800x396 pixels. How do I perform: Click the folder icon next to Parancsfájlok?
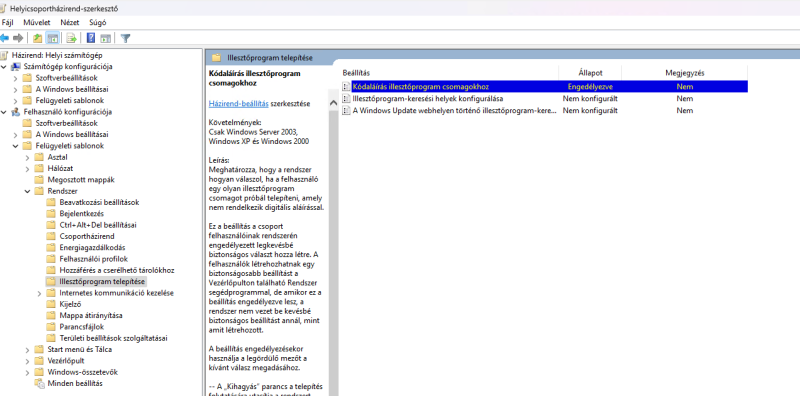coord(51,327)
